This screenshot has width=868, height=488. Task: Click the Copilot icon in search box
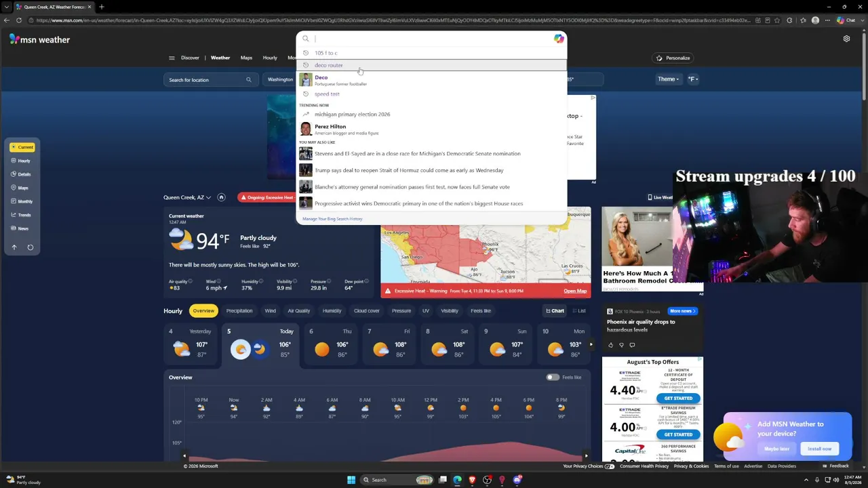(x=558, y=39)
